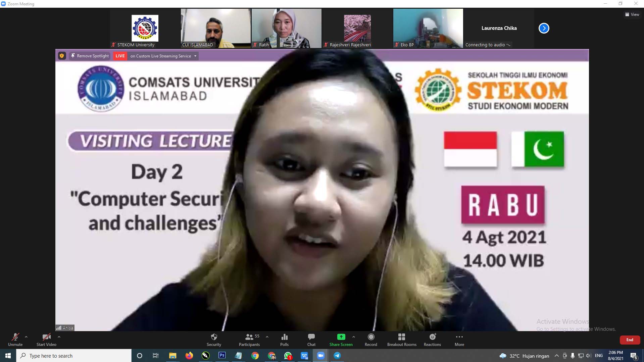Screen dimensions: 644x362
Task: Show next participants with the blue arrow
Action: (x=544, y=28)
